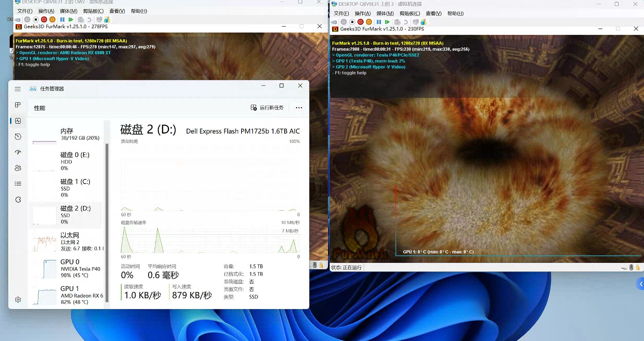Reset the OW2 VM with green icon
This screenshot has width=644, height=341.
point(71,20)
